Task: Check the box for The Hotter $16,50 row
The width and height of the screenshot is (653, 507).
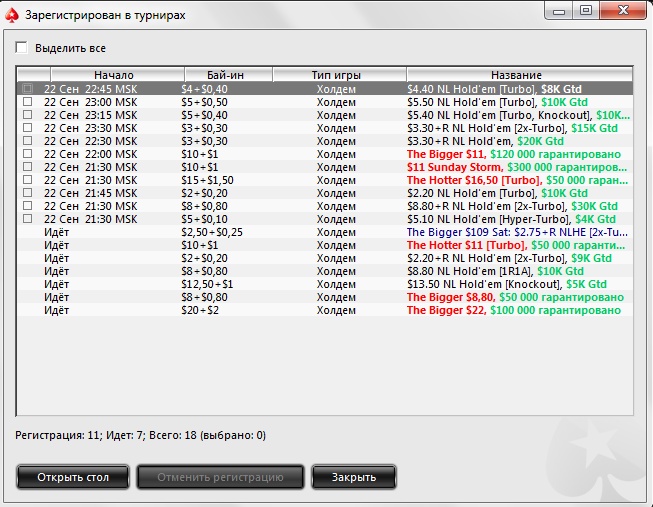Action: click(27, 180)
